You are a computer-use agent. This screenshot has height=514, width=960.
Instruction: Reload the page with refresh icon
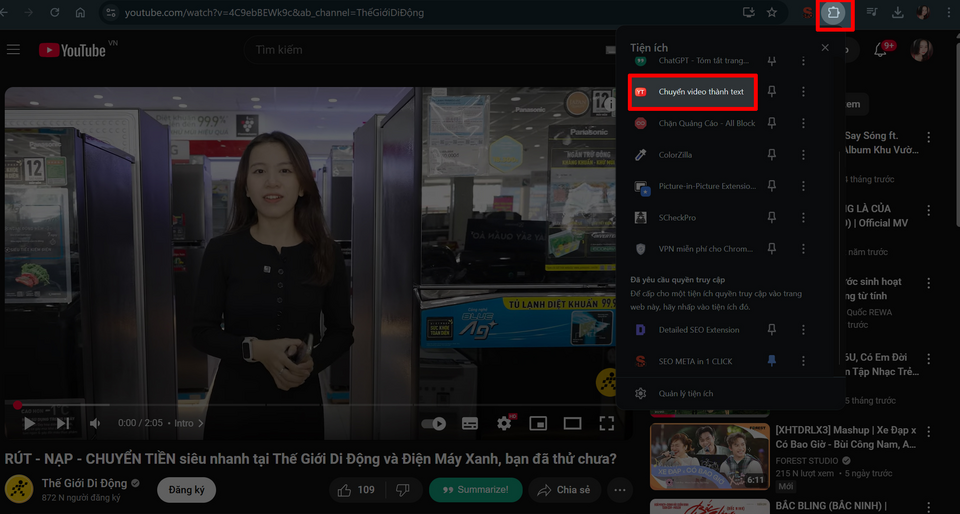click(54, 12)
